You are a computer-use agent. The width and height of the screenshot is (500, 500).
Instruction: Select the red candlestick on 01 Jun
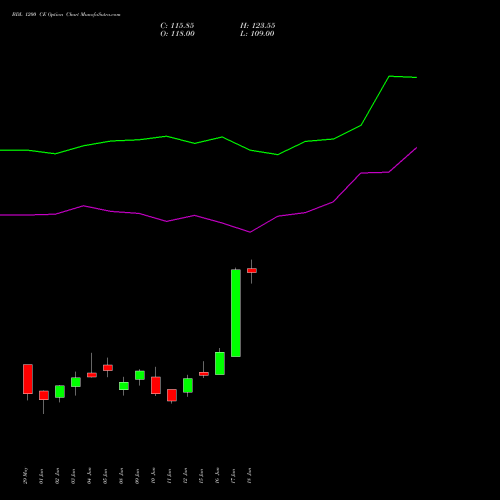[44, 395]
